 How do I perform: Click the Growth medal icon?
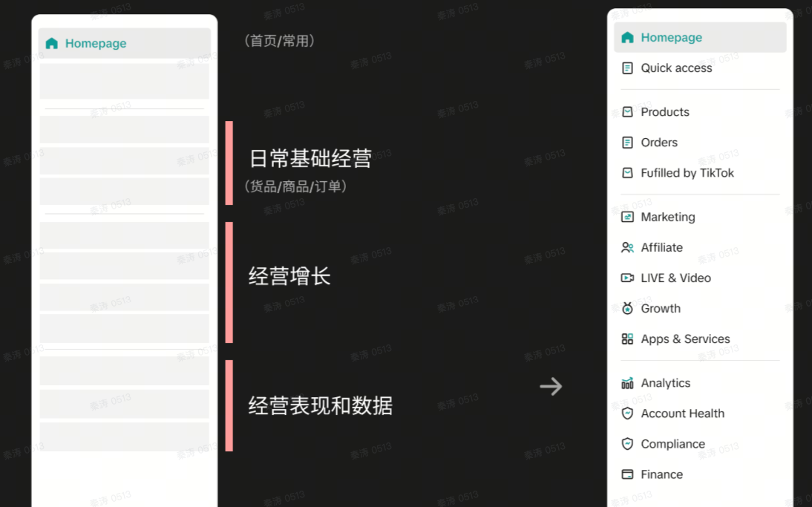point(627,309)
